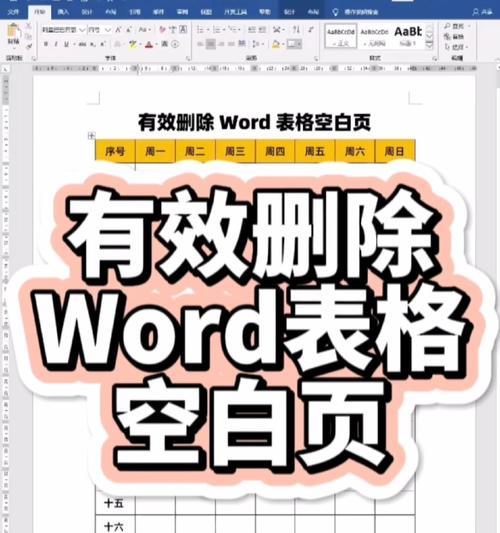Expand the styles gallery more arrow

[430, 44]
